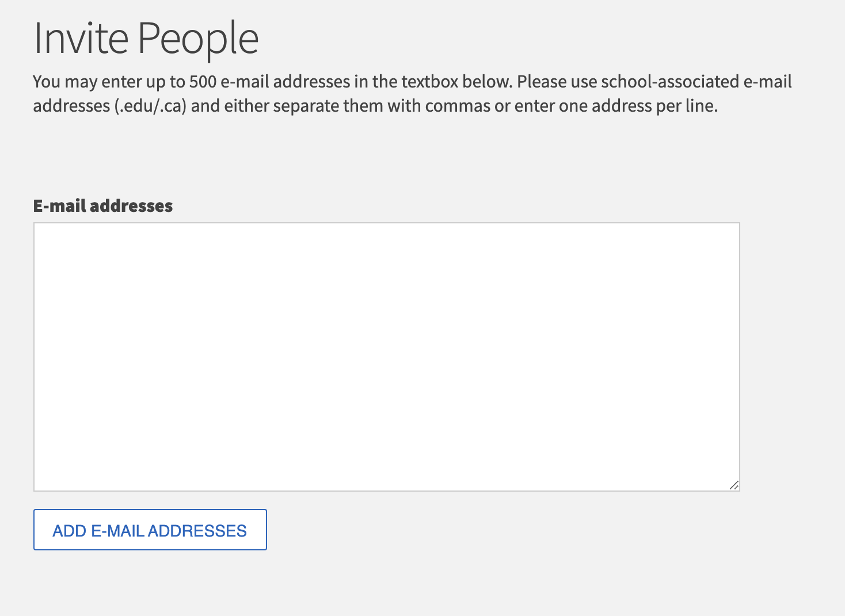Select the E-mail addresses field label
The height and width of the screenshot is (616, 845).
click(x=102, y=206)
